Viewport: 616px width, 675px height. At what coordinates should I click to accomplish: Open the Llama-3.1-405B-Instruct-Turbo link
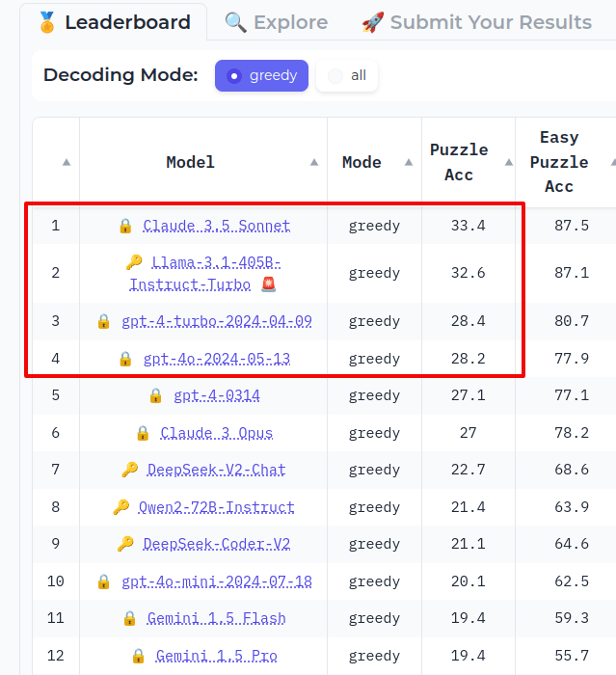205,273
